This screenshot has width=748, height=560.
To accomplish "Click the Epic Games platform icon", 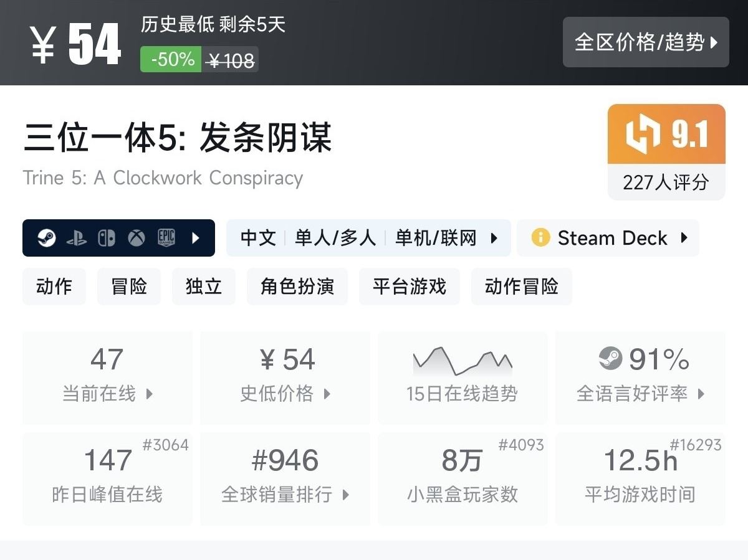I will click(x=166, y=238).
